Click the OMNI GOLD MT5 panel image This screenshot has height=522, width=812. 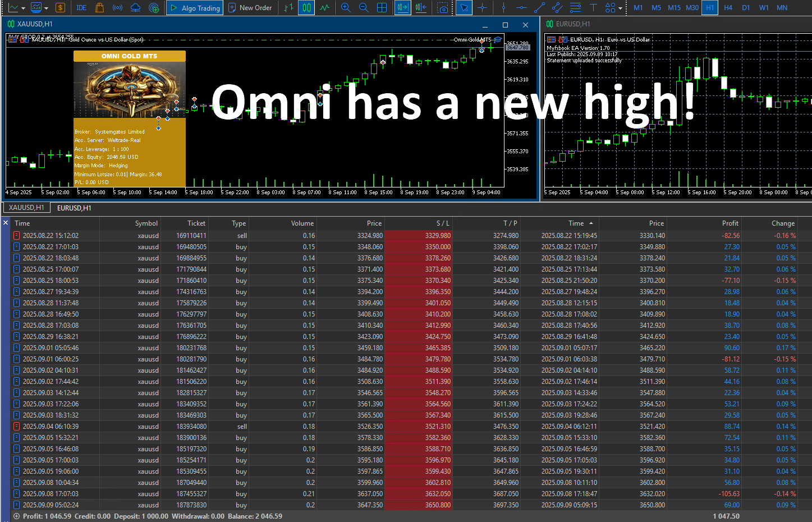click(130, 90)
